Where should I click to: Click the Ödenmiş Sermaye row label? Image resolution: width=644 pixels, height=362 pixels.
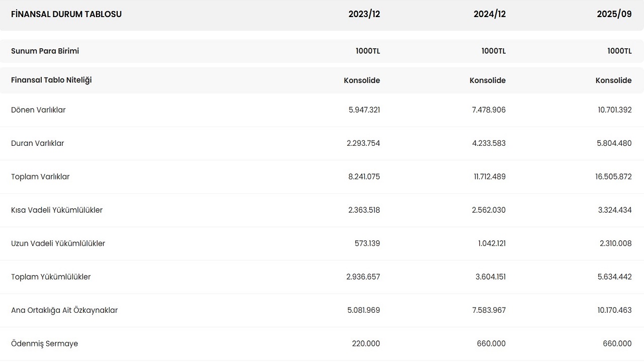point(44,344)
